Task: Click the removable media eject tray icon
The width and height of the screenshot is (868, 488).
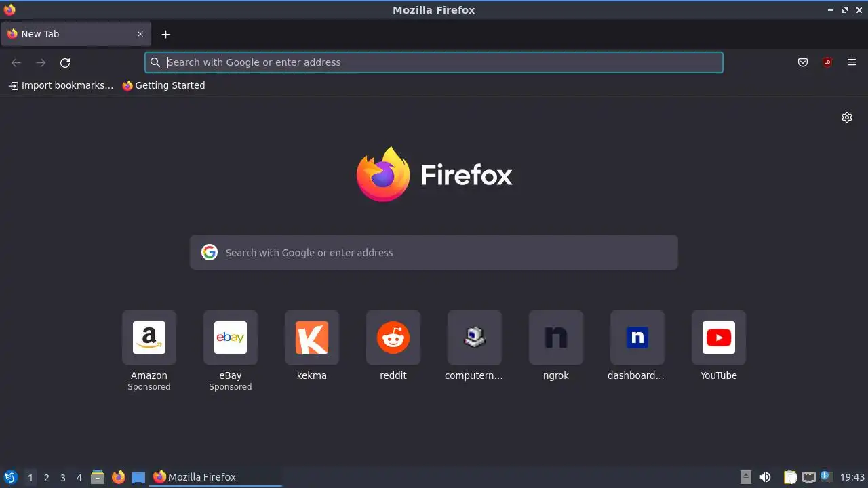Action: (x=746, y=477)
